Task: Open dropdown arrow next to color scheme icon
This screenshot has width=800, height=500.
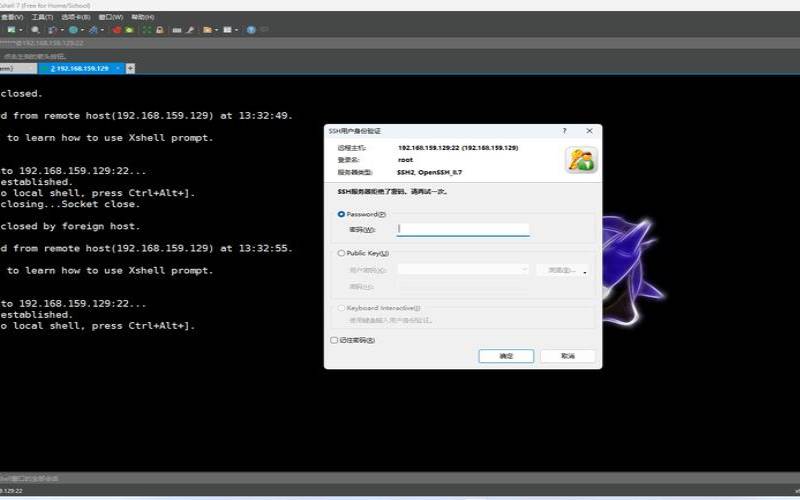Action: pyautogui.click(x=61, y=30)
